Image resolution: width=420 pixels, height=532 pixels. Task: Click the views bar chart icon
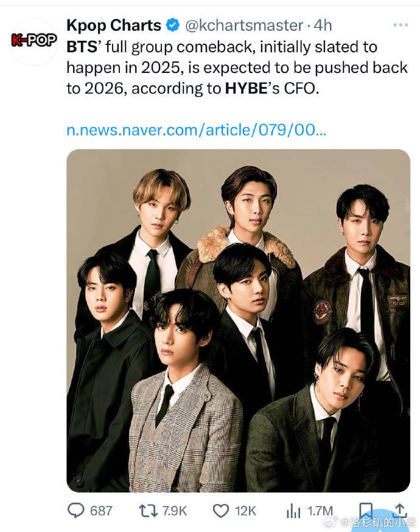coord(295,510)
